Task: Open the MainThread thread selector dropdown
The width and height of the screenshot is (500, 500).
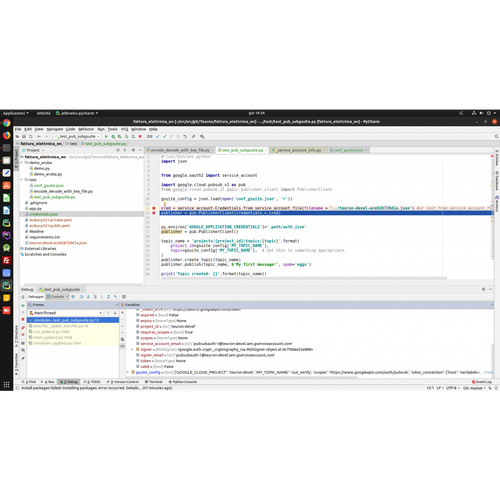Action: pos(65,313)
